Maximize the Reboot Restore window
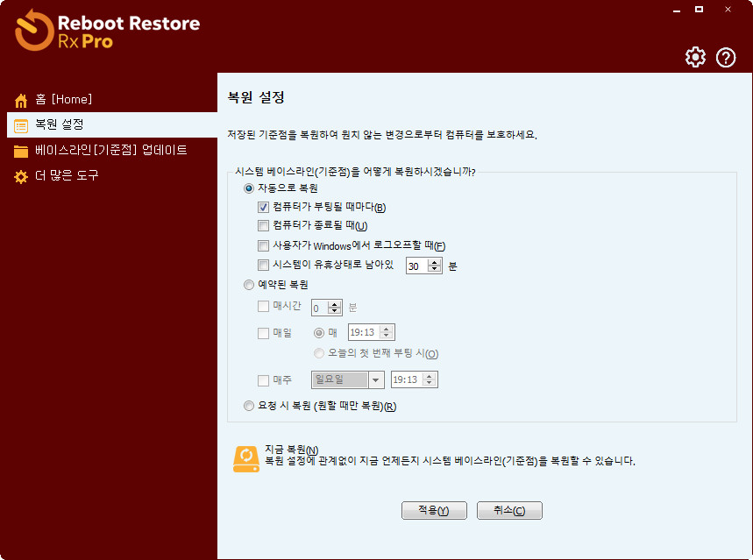 700,9
